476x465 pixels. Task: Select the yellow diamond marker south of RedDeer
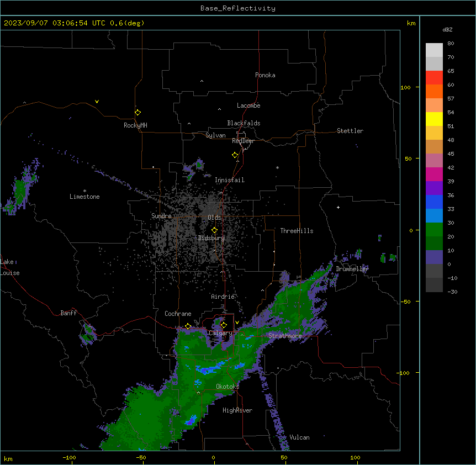coord(235,155)
